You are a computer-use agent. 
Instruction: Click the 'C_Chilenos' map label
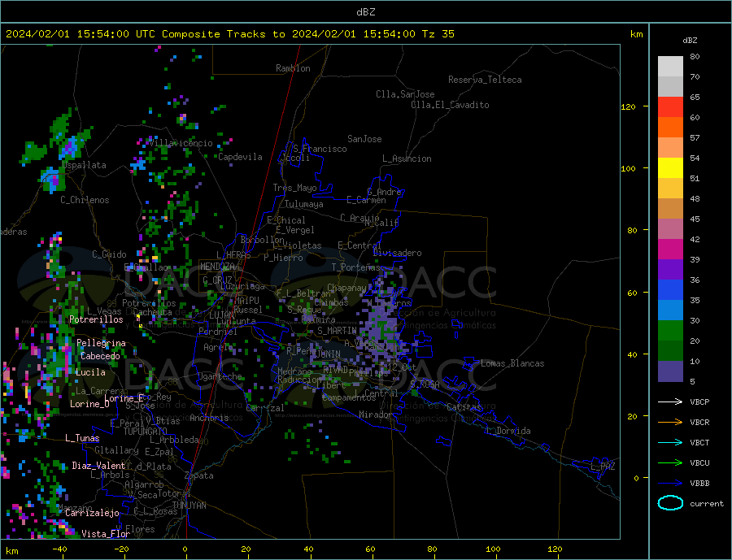point(85,200)
